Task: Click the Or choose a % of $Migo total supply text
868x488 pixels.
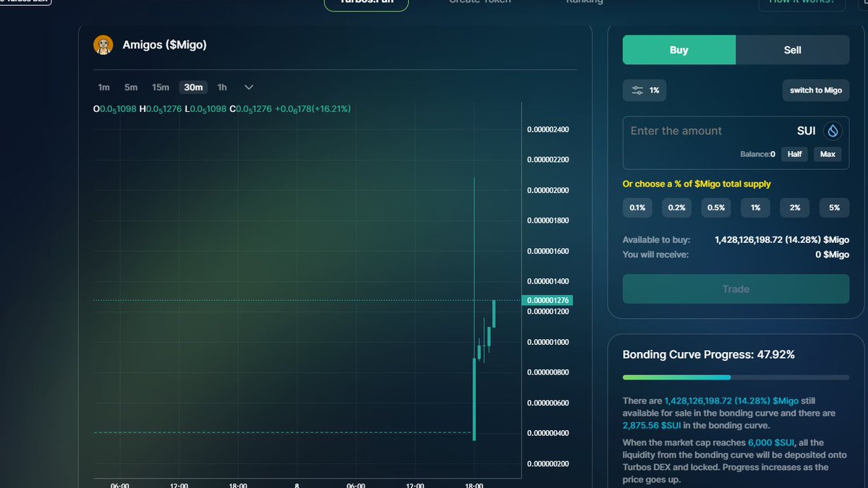Action: [x=697, y=184]
